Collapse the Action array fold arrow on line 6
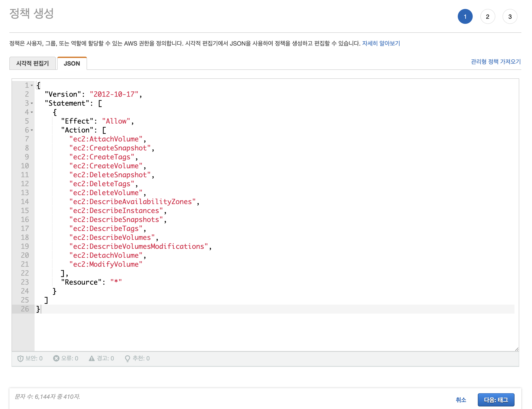 [32, 130]
